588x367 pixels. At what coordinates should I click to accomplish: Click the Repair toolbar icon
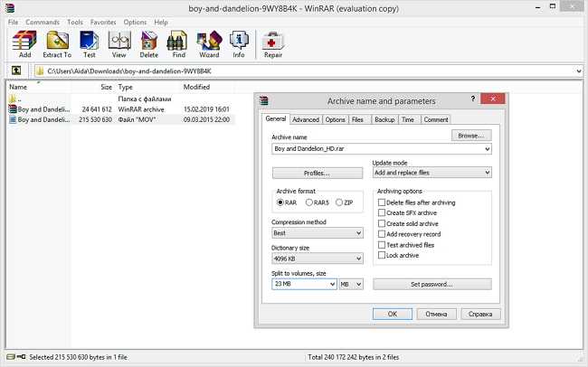[273, 44]
